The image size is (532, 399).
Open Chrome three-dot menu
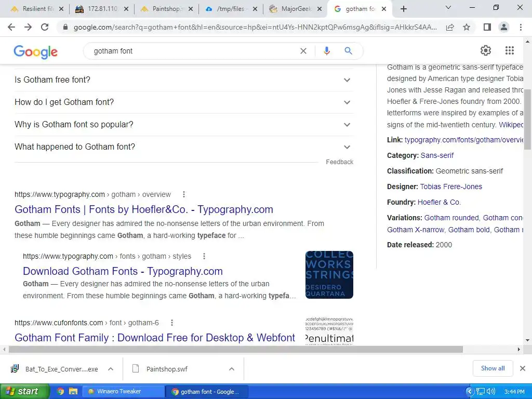coord(521,27)
